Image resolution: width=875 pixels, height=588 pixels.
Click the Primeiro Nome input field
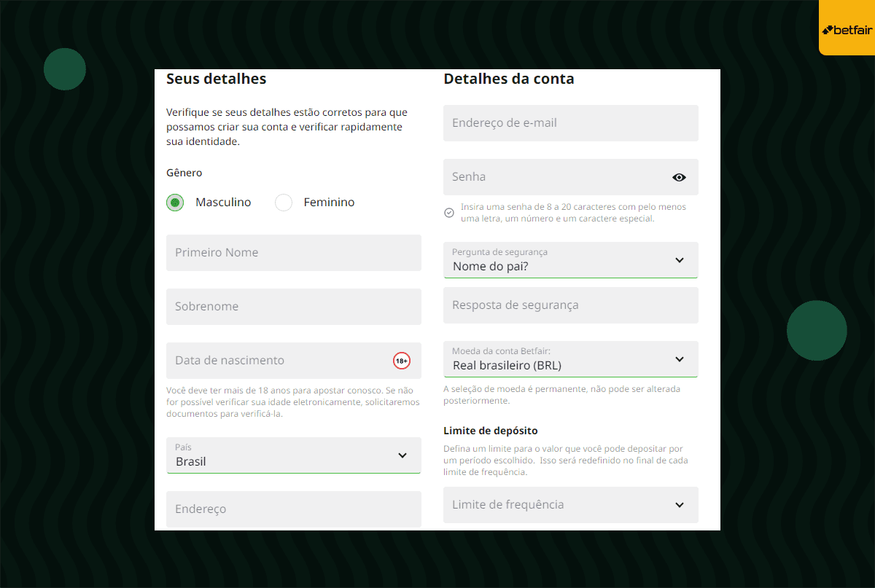[x=294, y=253]
